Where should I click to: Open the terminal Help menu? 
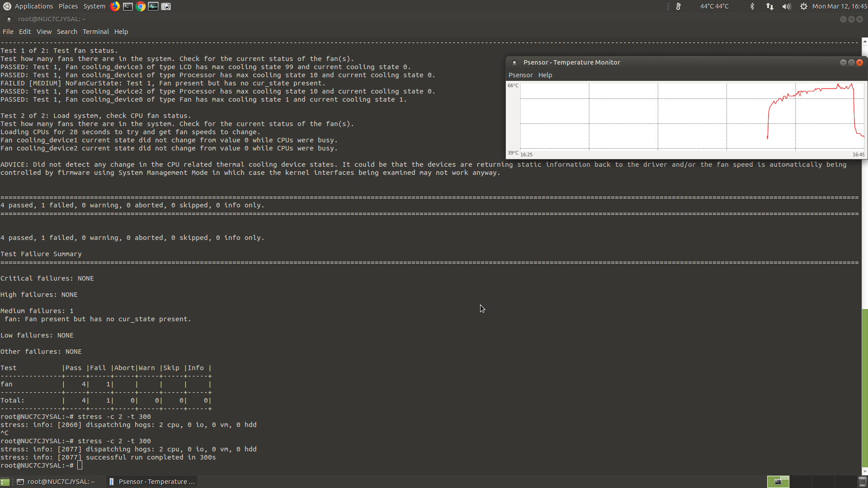coord(121,32)
